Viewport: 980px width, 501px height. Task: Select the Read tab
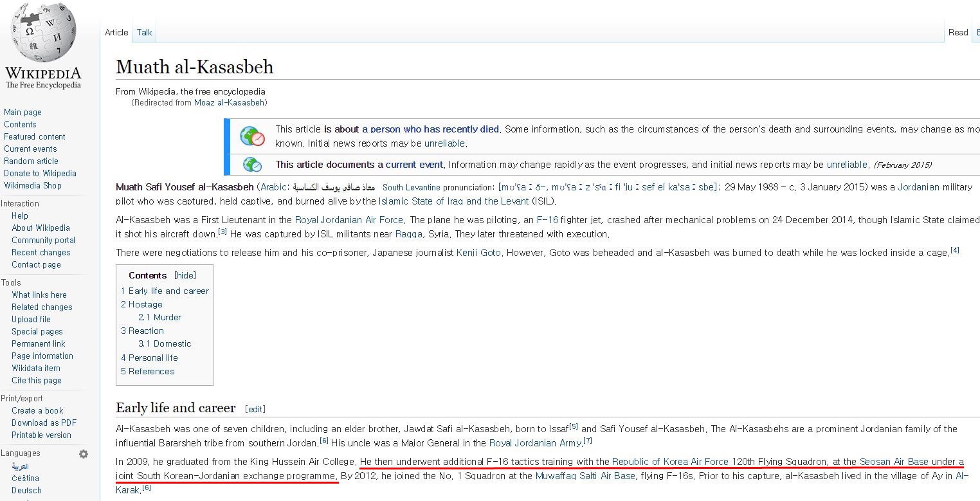pos(958,32)
